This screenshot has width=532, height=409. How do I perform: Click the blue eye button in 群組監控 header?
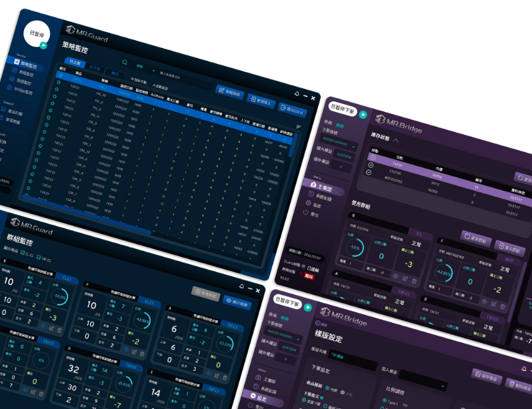237,302
